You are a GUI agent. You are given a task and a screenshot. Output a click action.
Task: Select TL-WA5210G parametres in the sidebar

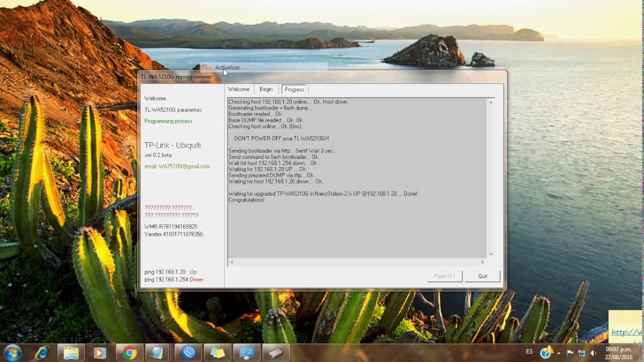coord(173,110)
